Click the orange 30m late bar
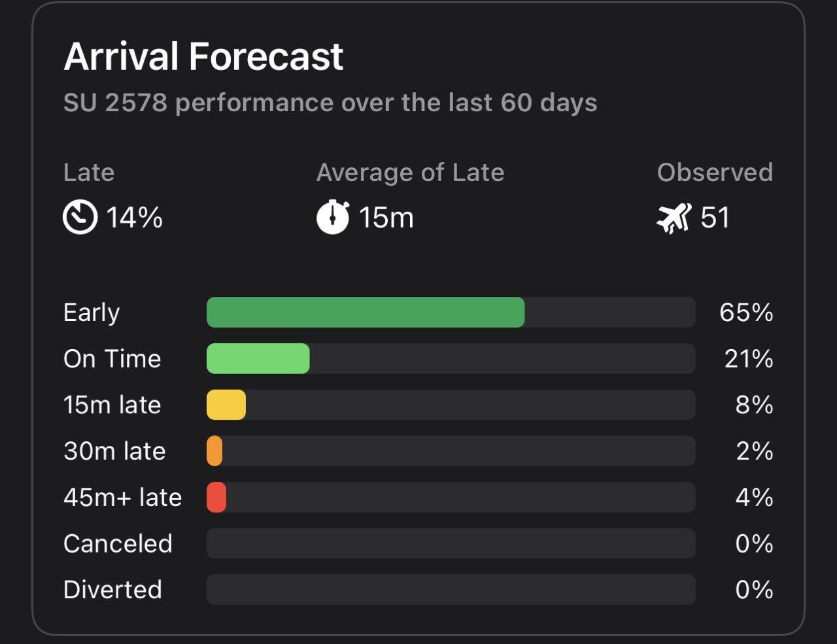The height and width of the screenshot is (644, 837). [214, 451]
